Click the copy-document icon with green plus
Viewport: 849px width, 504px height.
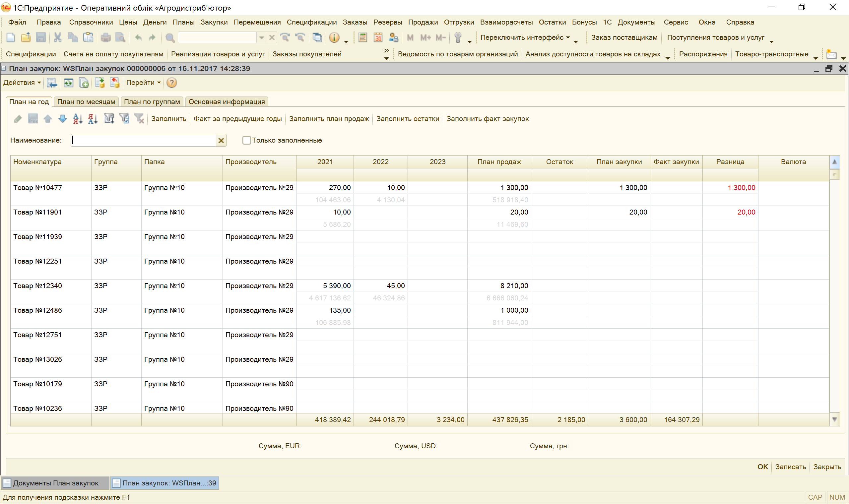click(84, 83)
